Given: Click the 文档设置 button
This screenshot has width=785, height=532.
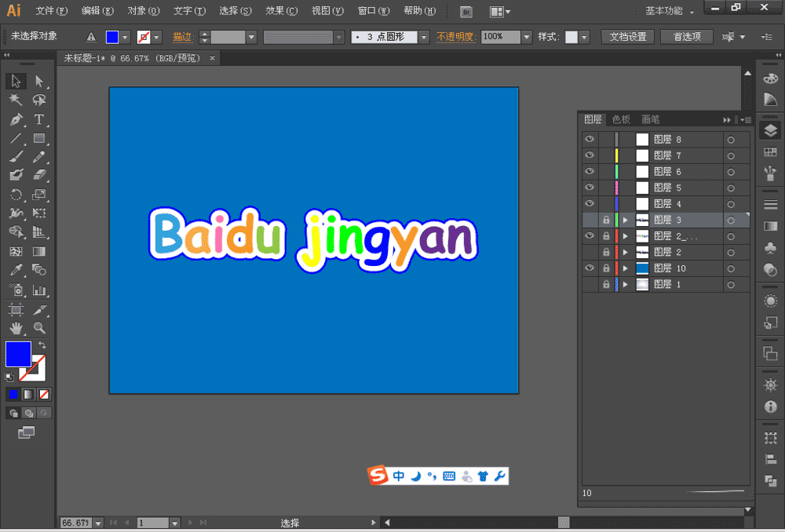Looking at the screenshot, I should [627, 37].
